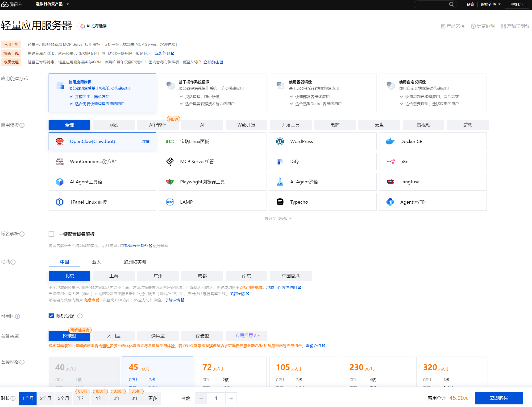Select the Typecho template icon

pyautogui.click(x=280, y=202)
